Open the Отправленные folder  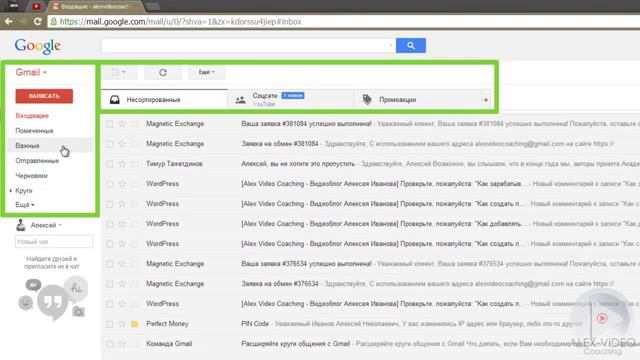coord(37,161)
